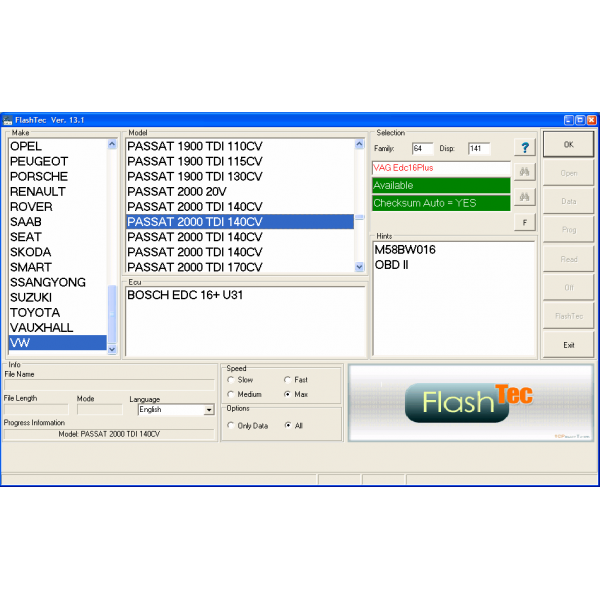Click the Open button

(x=568, y=173)
